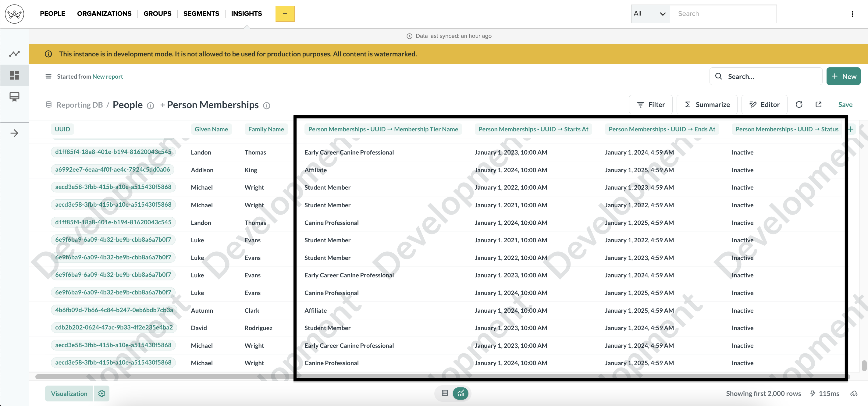Viewport: 868px width, 406px height.
Task: Open the Status column header
Action: pyautogui.click(x=786, y=129)
